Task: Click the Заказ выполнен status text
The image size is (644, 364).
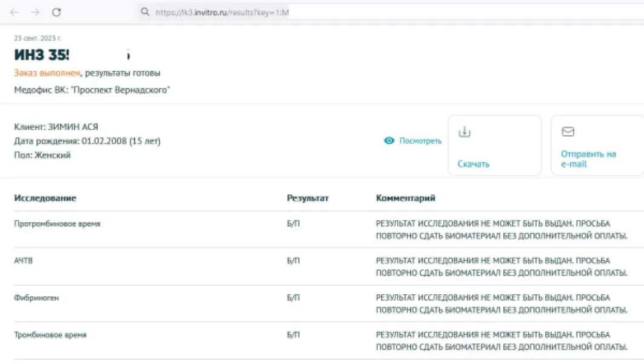Action: pos(47,73)
